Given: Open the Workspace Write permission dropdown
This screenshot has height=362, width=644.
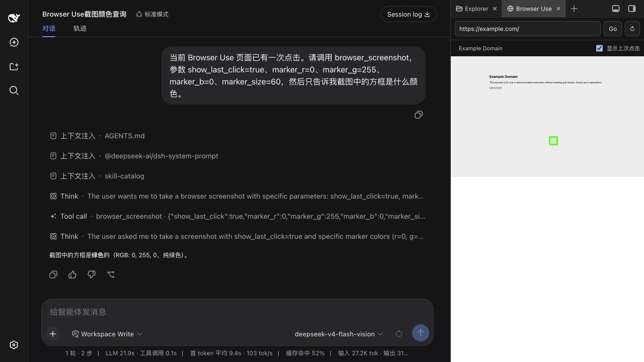Looking at the screenshot, I should [107, 334].
